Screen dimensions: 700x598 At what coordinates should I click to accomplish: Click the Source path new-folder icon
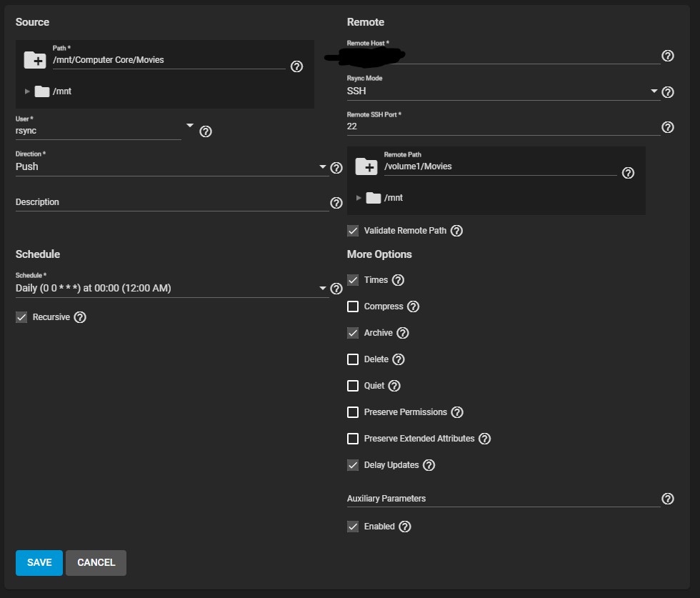pos(35,60)
